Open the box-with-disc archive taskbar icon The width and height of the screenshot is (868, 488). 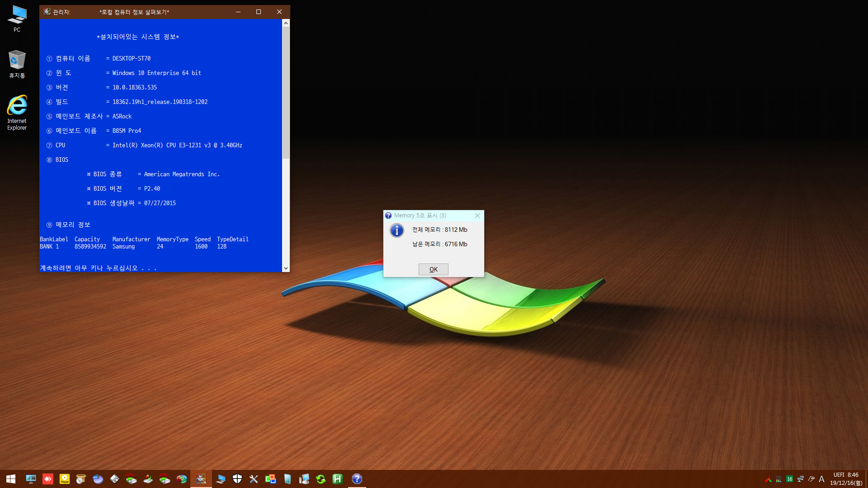click(x=81, y=479)
